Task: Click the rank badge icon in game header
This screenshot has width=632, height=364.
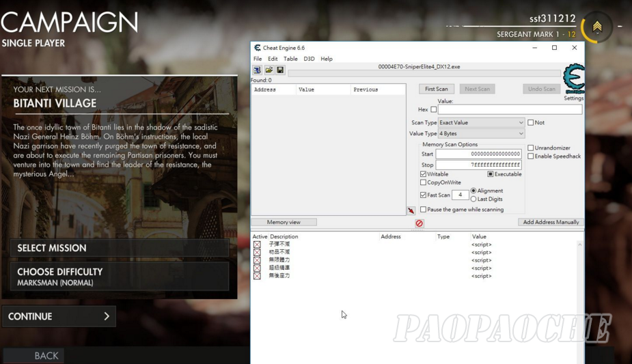Action: click(x=597, y=27)
